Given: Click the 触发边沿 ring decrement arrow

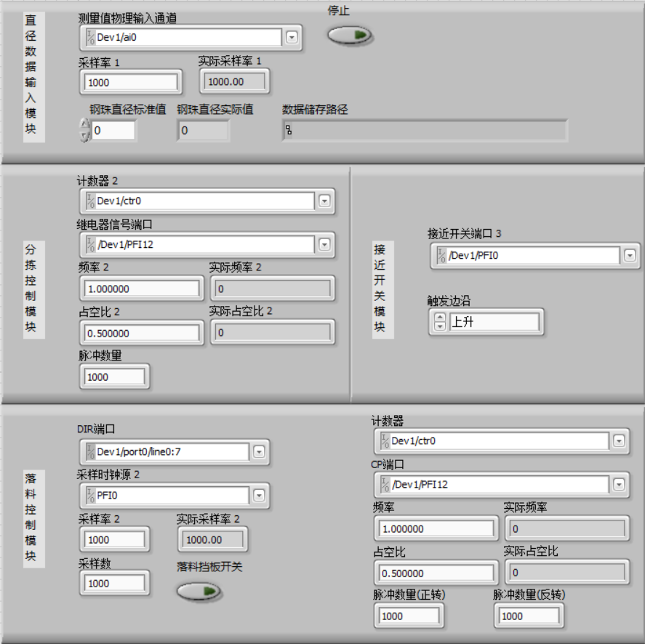Looking at the screenshot, I should (440, 326).
